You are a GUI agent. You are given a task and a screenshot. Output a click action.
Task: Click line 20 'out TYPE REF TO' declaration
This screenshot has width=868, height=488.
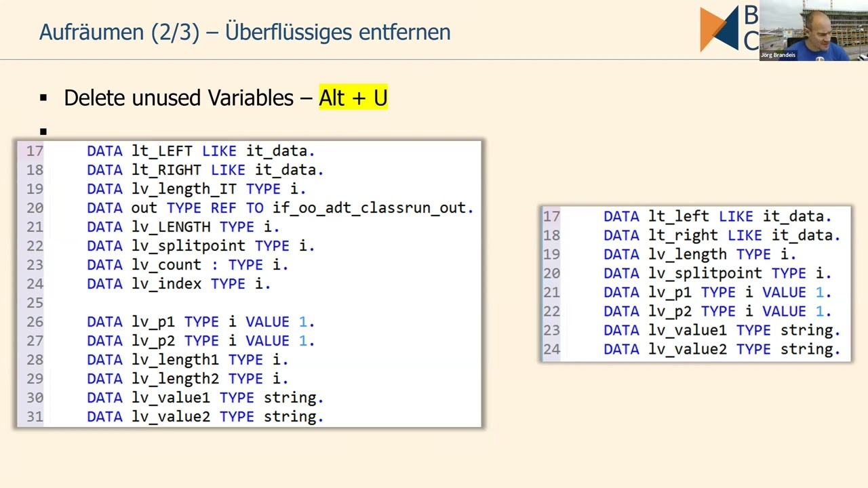(x=280, y=208)
